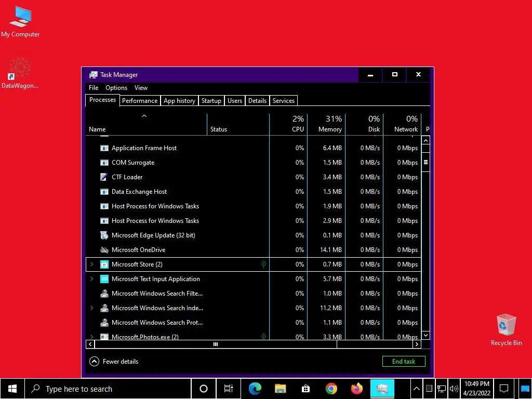532x399 pixels.
Task: Click the Application Frame Host process icon
Action: (x=104, y=148)
